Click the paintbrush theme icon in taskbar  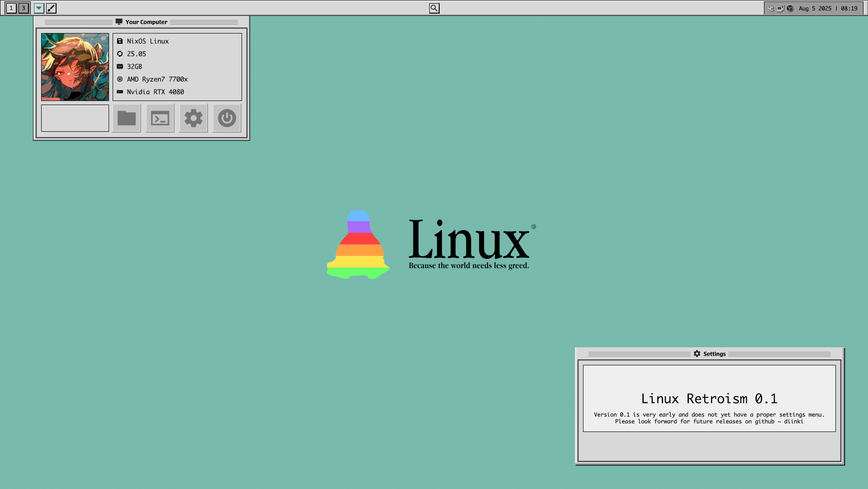point(51,8)
